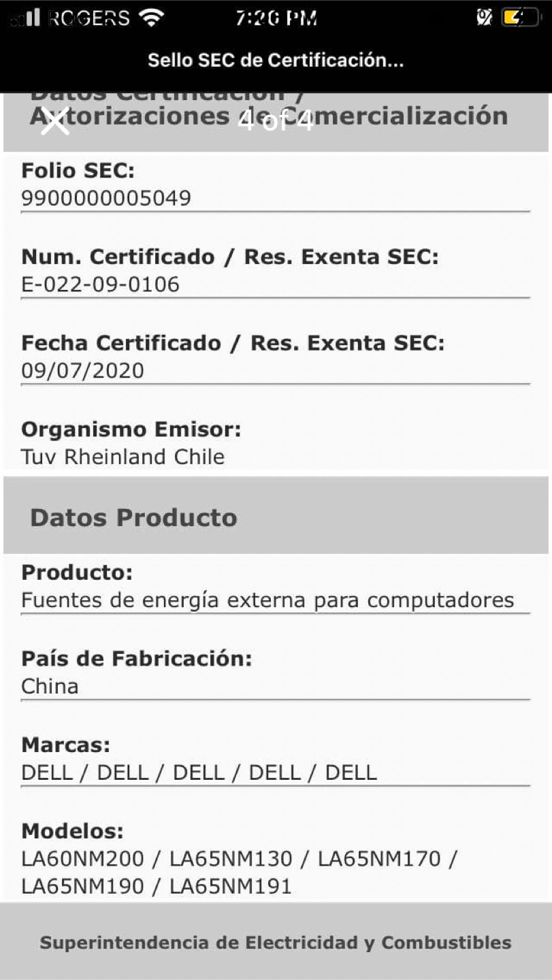Tap the Wi-Fi status icon
This screenshot has height=980, width=552.
click(150, 18)
